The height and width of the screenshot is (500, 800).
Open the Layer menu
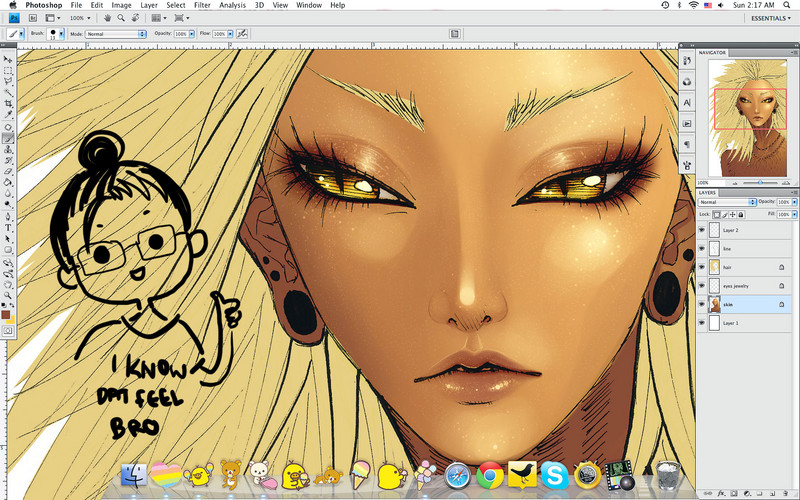point(148,5)
